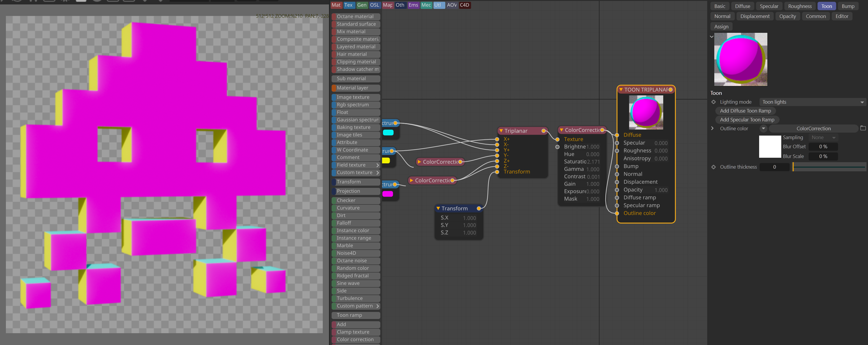Click the TOON TRIPLANAR node output port
The height and width of the screenshot is (345, 868).
point(671,90)
